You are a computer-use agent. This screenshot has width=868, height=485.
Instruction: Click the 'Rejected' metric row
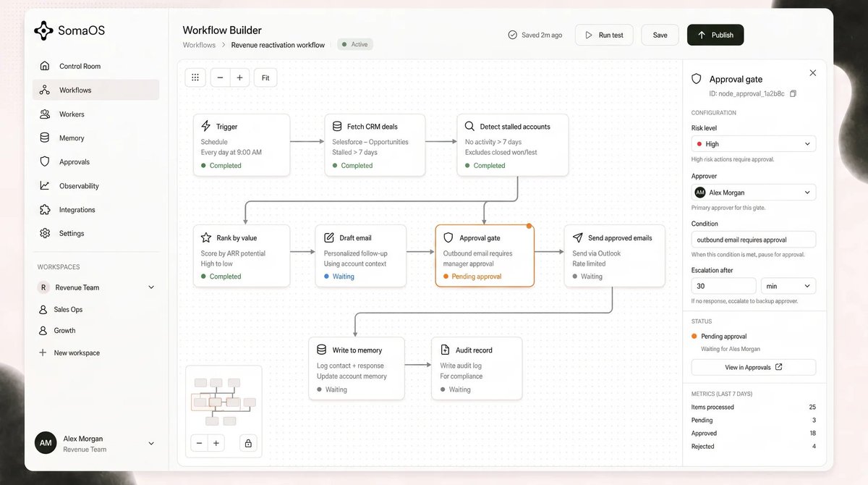point(754,447)
